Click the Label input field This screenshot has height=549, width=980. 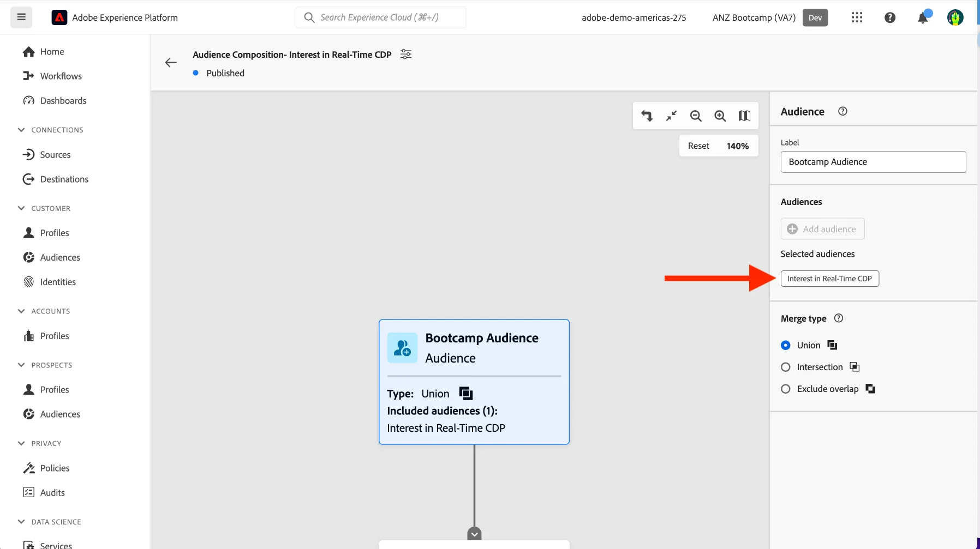873,162
